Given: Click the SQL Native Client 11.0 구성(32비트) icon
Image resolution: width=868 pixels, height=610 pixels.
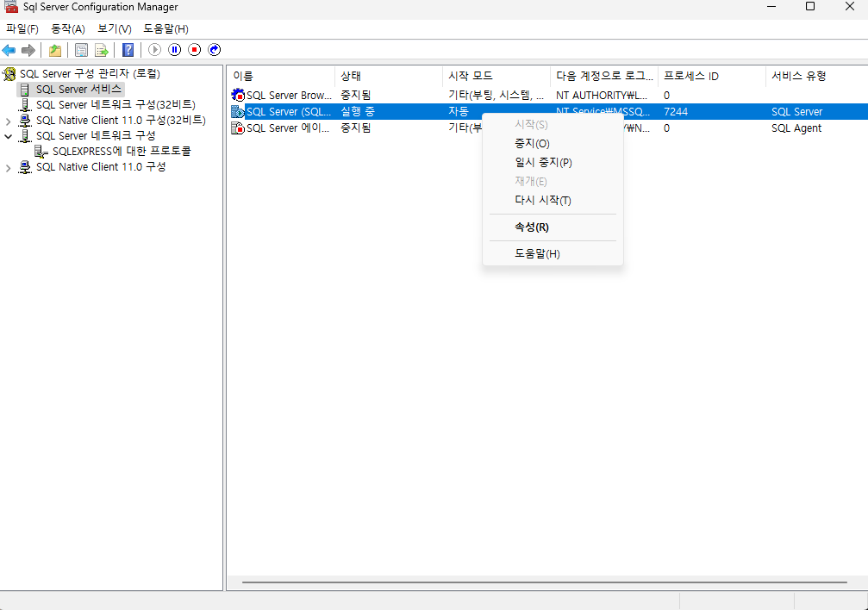Looking at the screenshot, I should 25,120.
